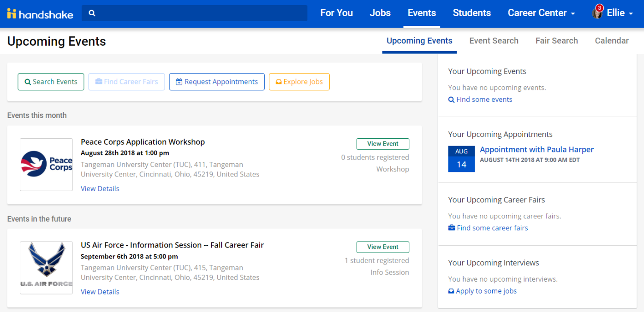The image size is (644, 312).
Task: Click the search icon beside Find some events
Action: pos(451,99)
